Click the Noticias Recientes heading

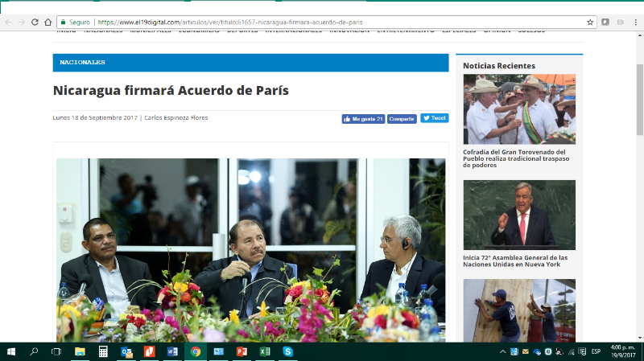coord(499,66)
